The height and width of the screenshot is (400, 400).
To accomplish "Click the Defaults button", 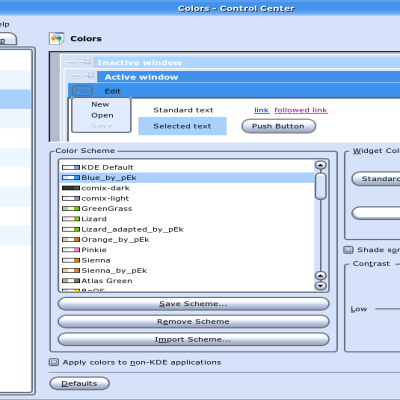I will point(79,384).
